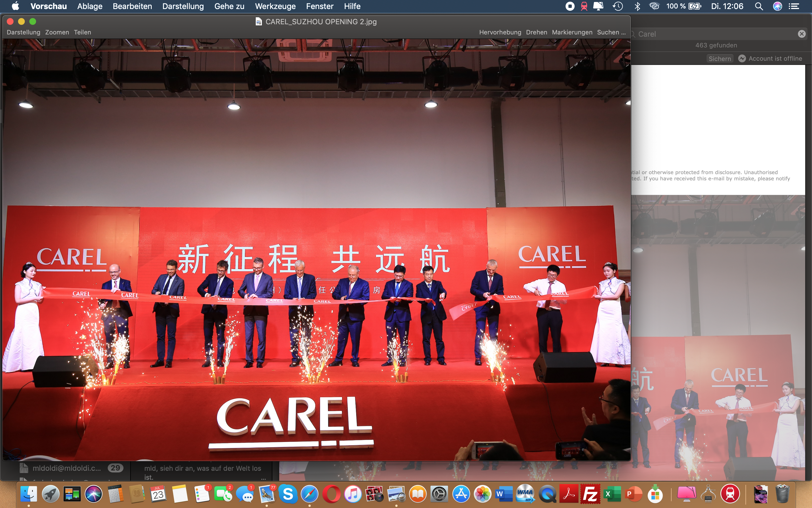812x508 pixels.
Task: Open Microsoft Word from the Dock
Action: [x=504, y=494]
